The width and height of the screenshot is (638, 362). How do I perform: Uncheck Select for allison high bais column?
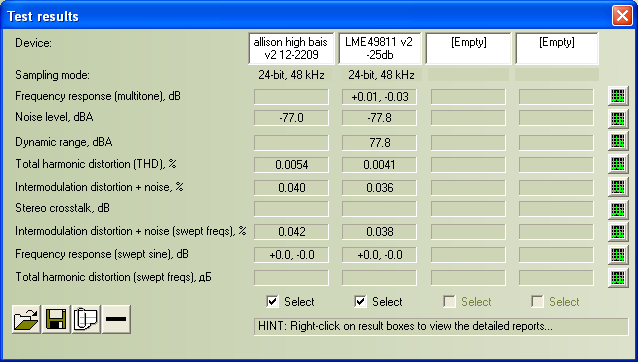coord(272,302)
